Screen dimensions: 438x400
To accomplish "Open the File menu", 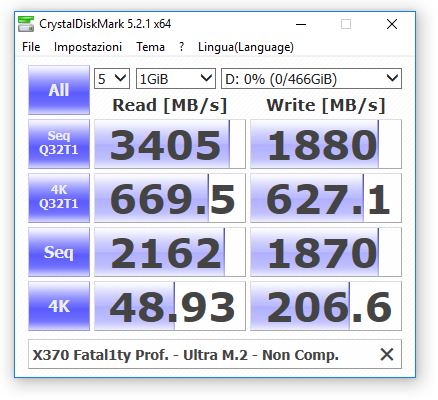I will pos(31,47).
